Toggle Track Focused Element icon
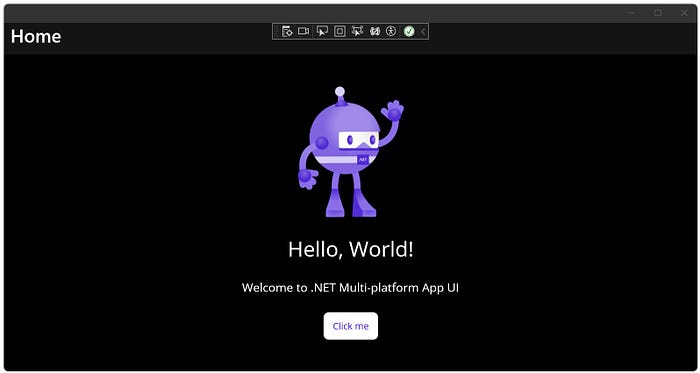The width and height of the screenshot is (700, 373). [357, 31]
